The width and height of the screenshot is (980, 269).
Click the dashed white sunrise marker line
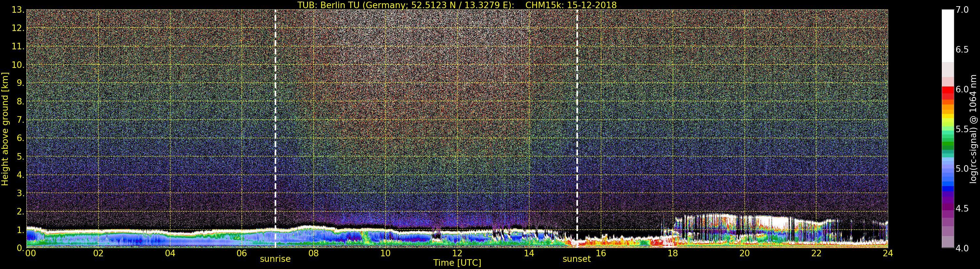(275, 129)
